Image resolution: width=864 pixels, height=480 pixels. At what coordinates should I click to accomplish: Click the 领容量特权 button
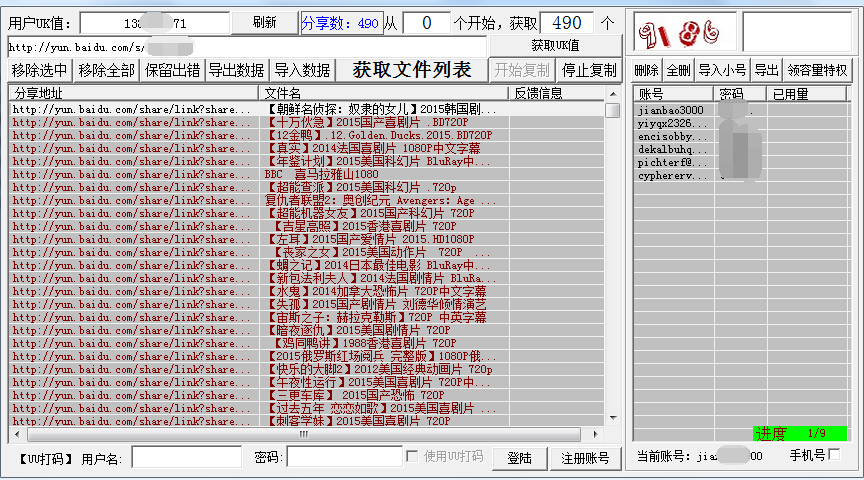point(817,70)
